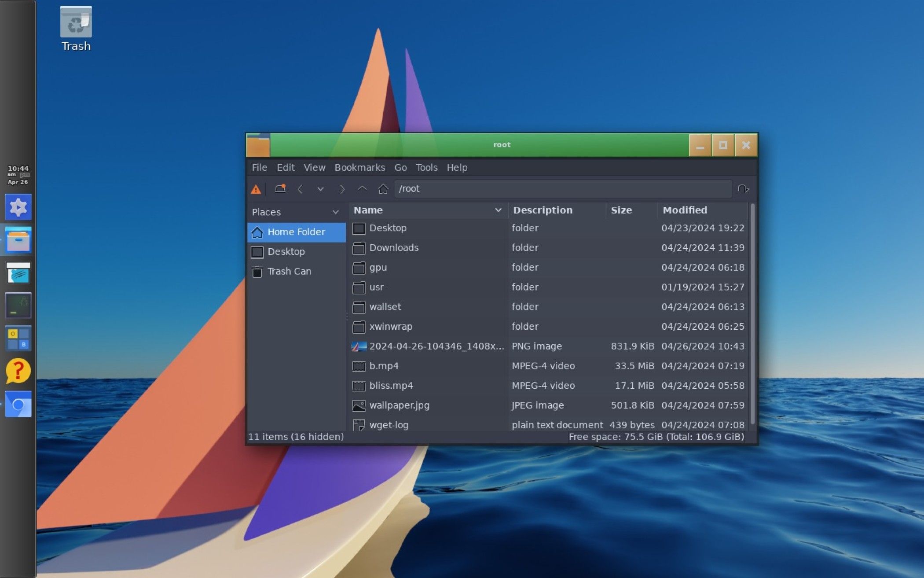The width and height of the screenshot is (924, 578).
Task: Open the history dropdown arrow
Action: coord(320,189)
